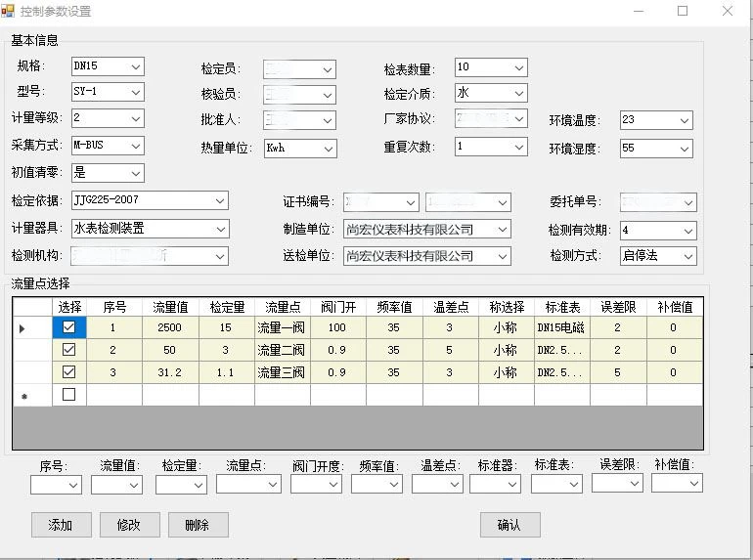Click the 流量值 column header
This screenshot has height=560, width=753.
pos(170,307)
